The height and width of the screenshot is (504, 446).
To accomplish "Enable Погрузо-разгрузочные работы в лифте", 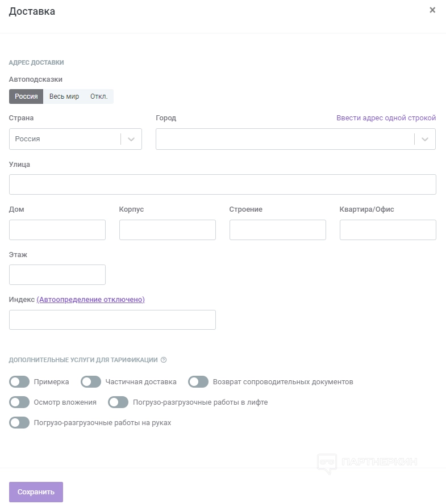I will [x=118, y=402].
